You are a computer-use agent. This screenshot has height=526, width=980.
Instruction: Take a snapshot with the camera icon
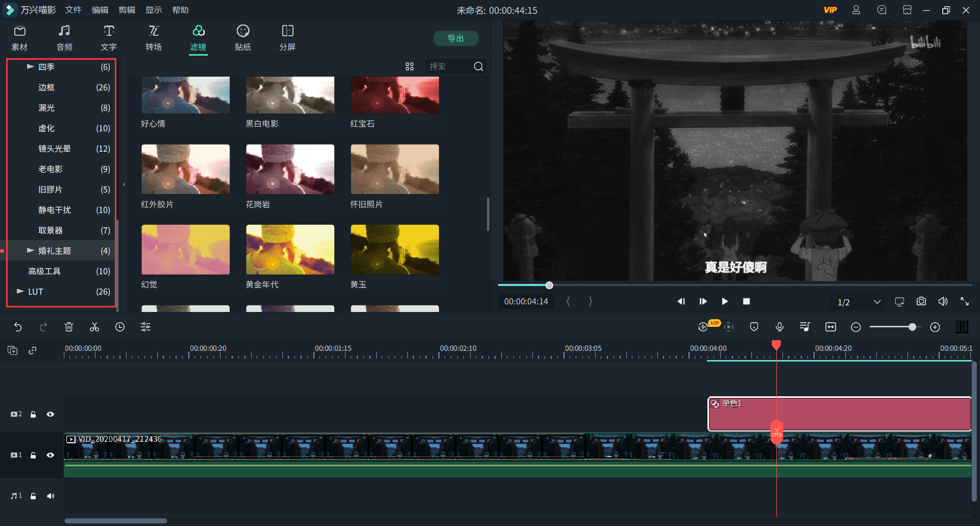click(x=921, y=301)
